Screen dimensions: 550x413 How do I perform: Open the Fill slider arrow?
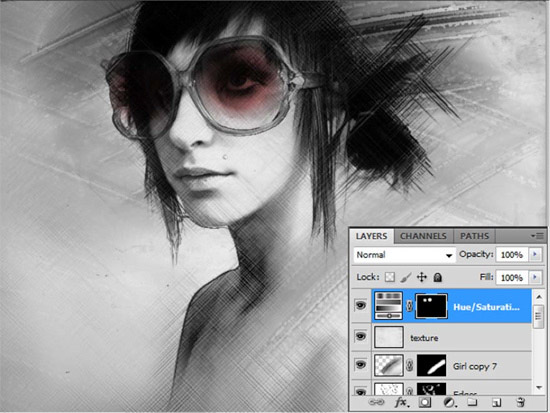535,277
